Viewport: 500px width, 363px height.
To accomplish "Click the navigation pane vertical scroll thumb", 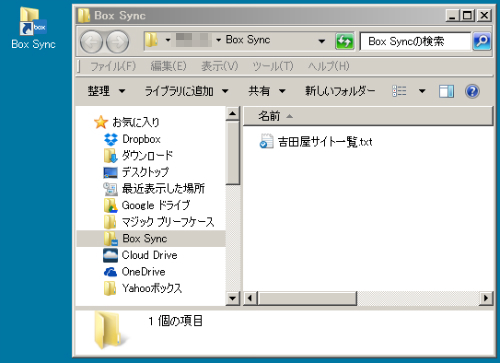I will [x=232, y=153].
